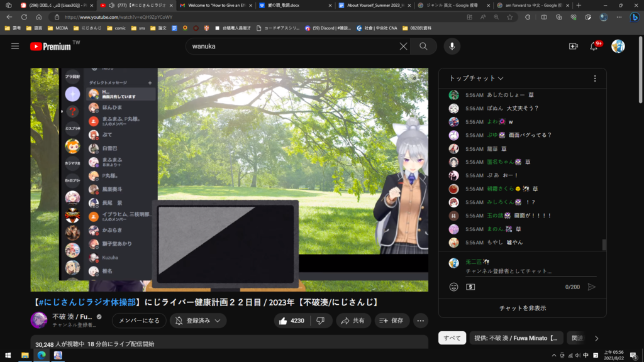644x362 pixels.
Task: View site information lock icon
Action: 57,17
